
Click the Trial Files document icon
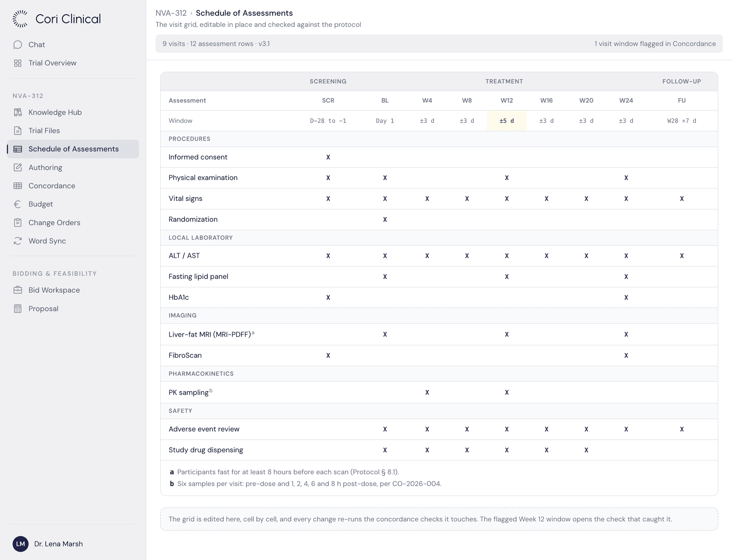tap(18, 131)
